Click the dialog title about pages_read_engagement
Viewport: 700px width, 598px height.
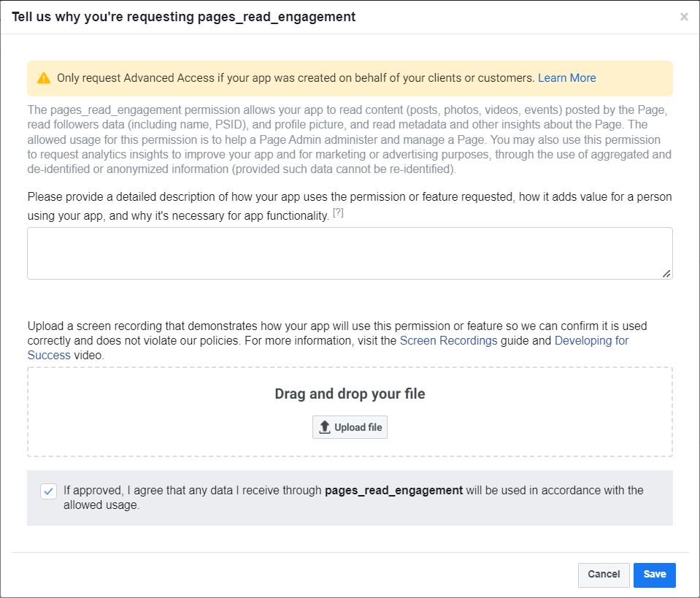coord(183,17)
